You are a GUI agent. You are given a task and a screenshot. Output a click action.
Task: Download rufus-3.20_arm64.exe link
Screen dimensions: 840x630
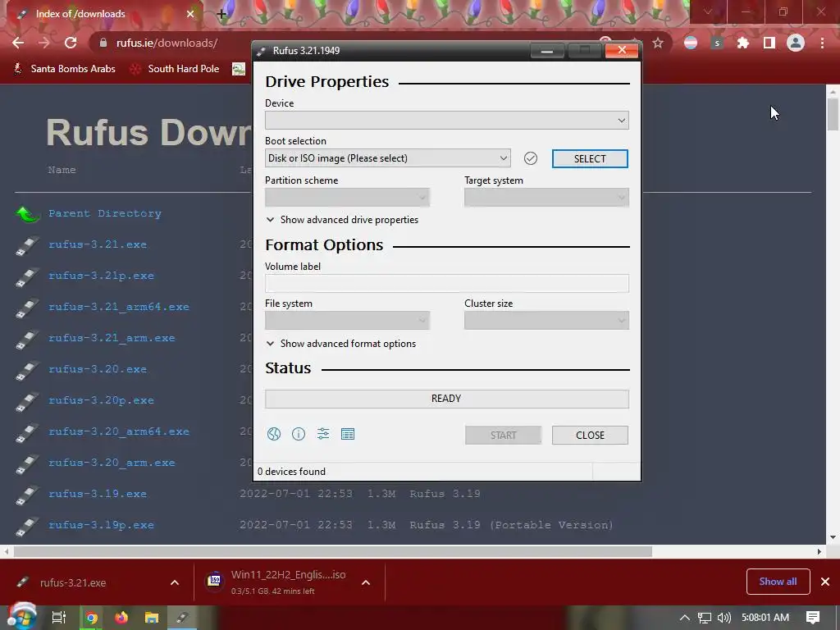pos(119,431)
